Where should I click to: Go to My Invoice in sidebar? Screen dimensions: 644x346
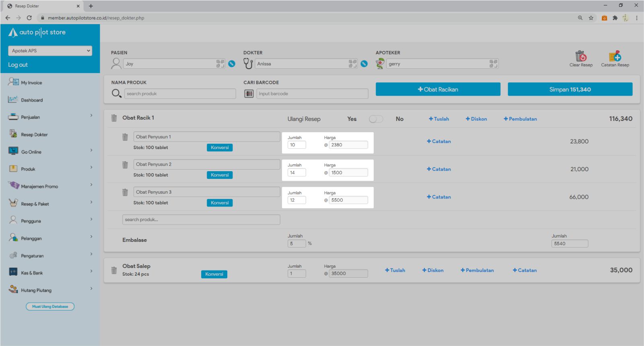click(31, 83)
